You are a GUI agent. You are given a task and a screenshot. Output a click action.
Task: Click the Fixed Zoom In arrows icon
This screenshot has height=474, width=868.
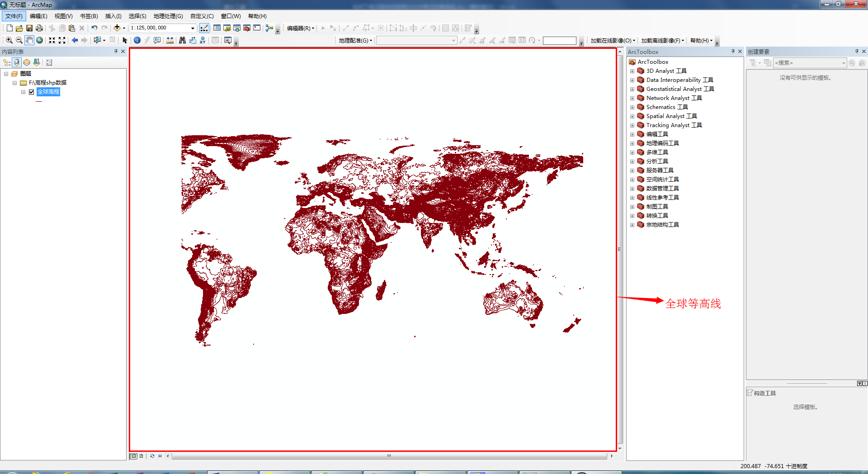(52, 40)
